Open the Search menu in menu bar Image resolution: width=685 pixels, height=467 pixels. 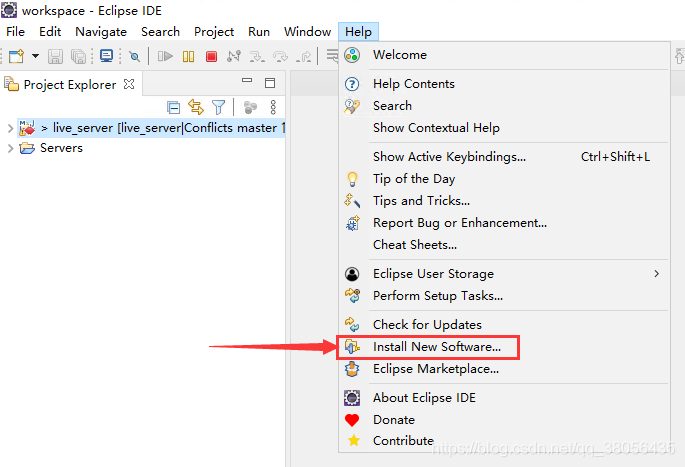tap(160, 32)
